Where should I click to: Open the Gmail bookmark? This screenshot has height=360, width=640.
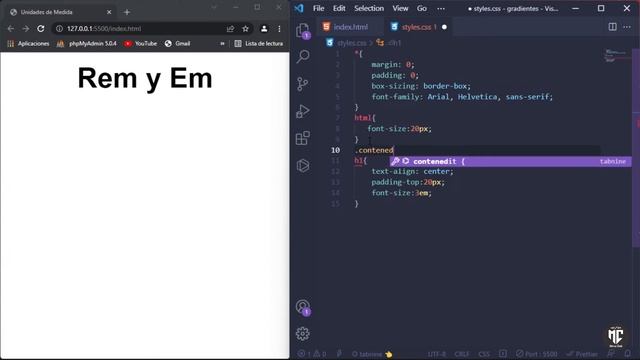point(178,44)
